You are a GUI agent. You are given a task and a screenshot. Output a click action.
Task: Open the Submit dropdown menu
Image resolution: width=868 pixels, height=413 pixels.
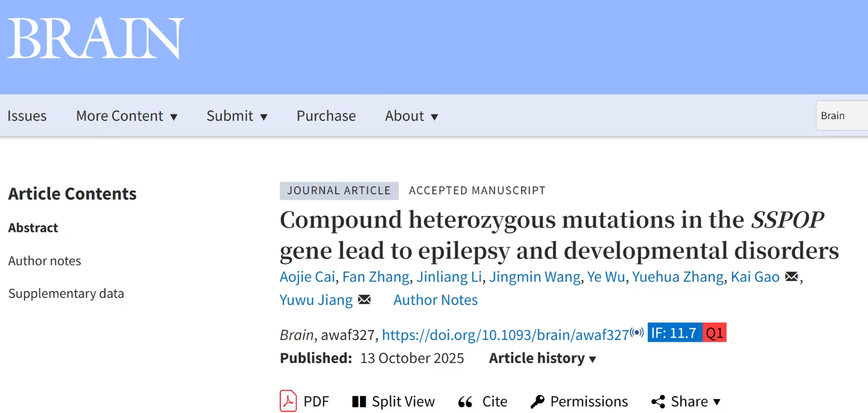[x=237, y=116]
